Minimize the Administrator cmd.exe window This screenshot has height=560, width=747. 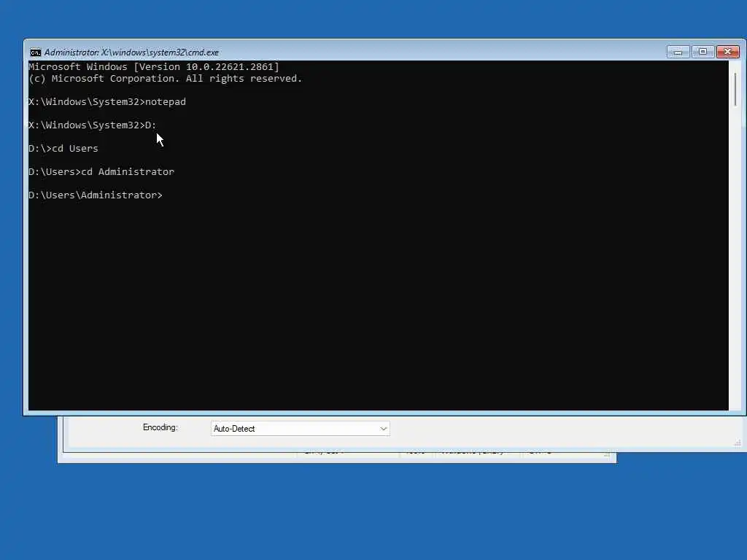point(678,52)
